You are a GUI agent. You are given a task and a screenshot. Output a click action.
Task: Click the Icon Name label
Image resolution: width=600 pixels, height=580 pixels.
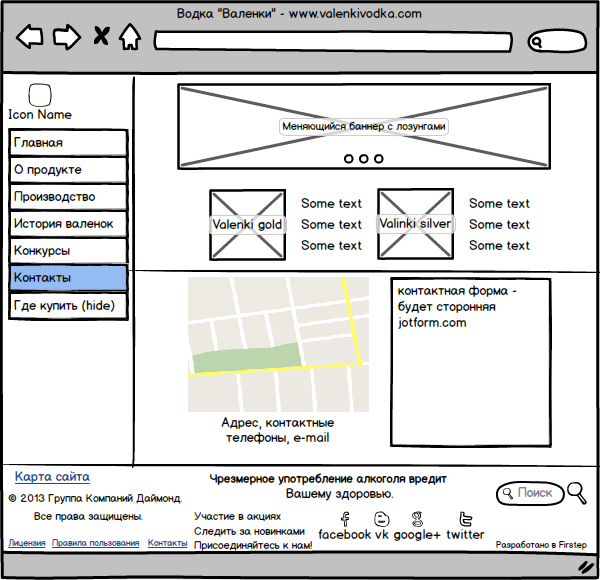40,114
